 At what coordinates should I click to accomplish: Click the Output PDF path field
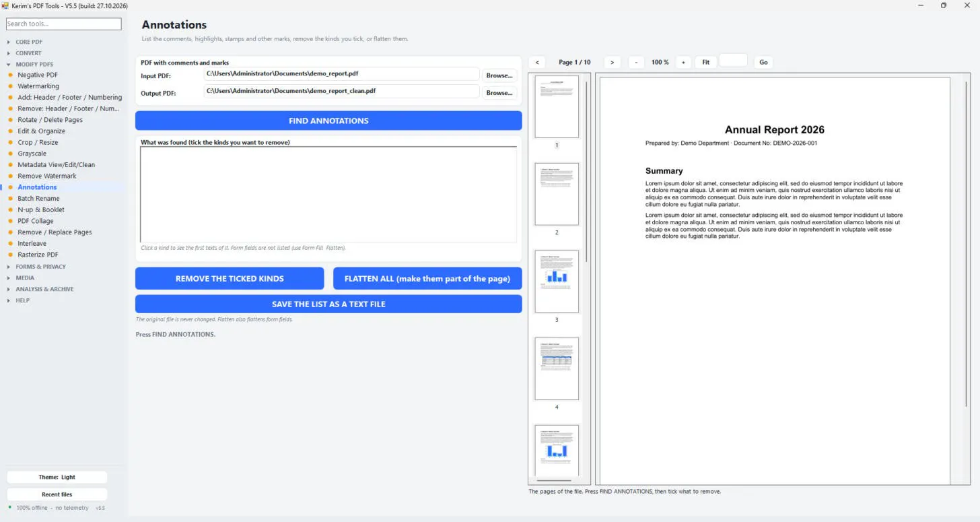[x=341, y=91]
